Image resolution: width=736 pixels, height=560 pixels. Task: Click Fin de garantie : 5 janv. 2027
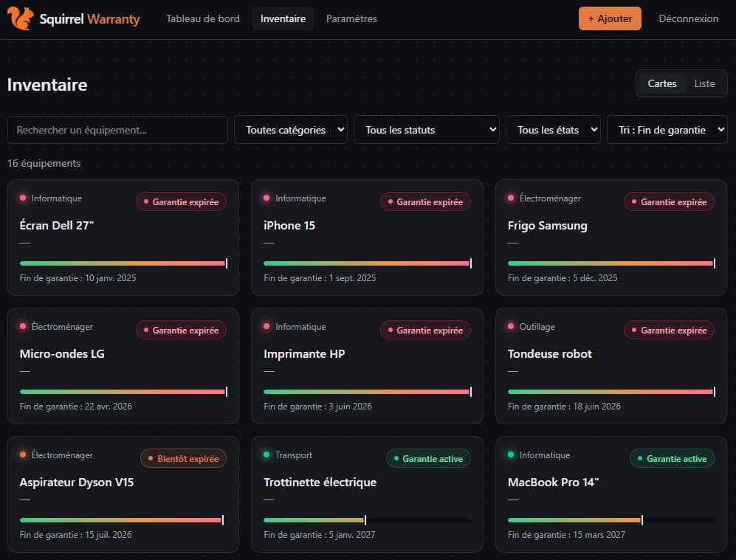pos(320,535)
